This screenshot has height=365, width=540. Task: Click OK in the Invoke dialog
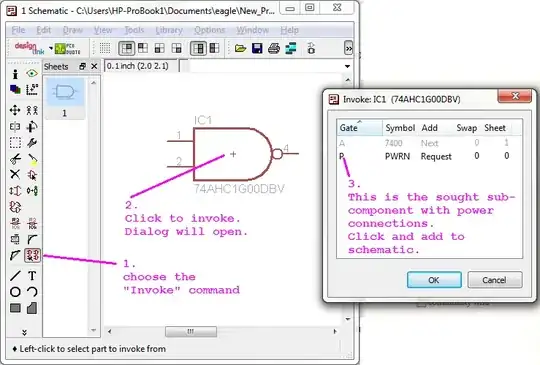434,280
